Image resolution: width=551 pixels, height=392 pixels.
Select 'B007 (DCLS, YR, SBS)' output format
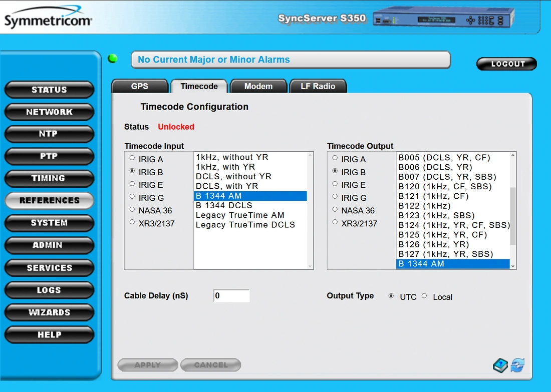(453, 177)
